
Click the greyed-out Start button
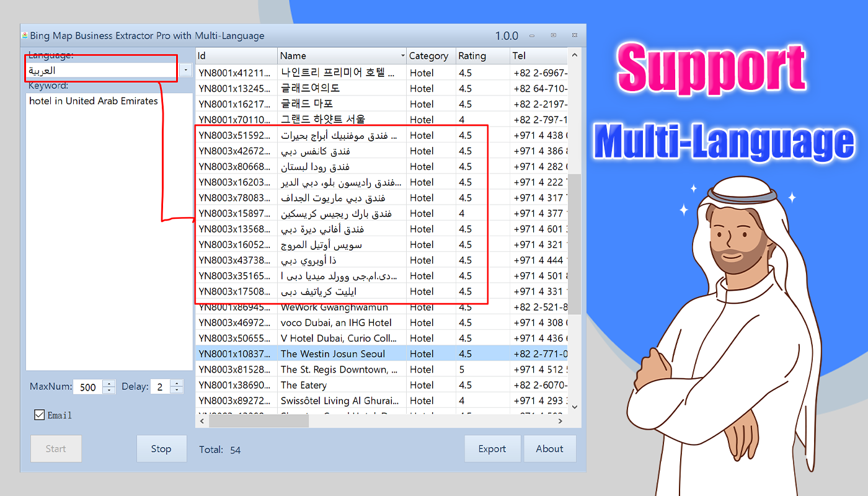coord(56,449)
